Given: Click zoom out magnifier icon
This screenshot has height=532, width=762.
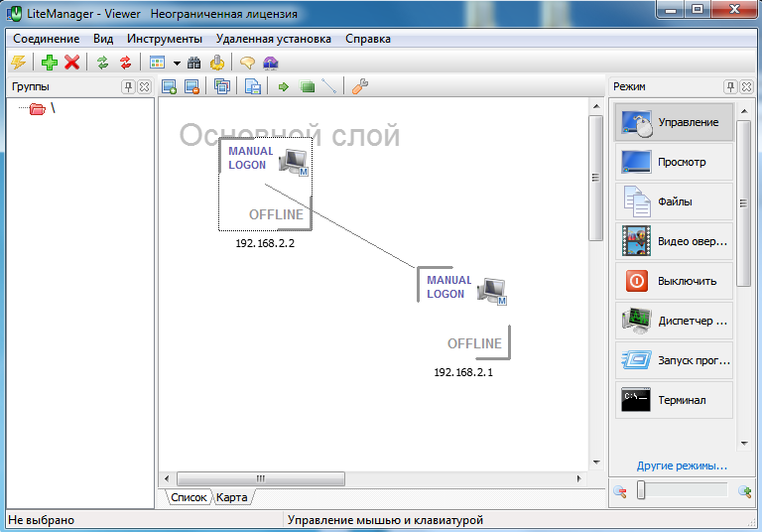Looking at the screenshot, I should (619, 491).
